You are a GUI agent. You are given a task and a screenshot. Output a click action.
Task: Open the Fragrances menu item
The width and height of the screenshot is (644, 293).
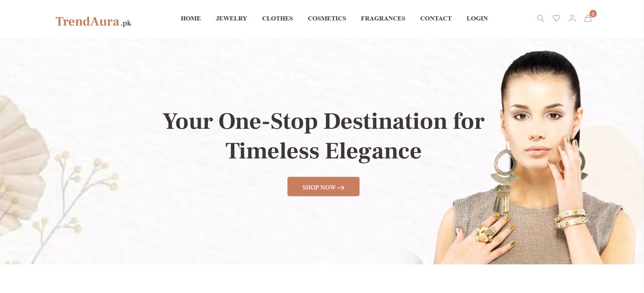[x=383, y=18]
